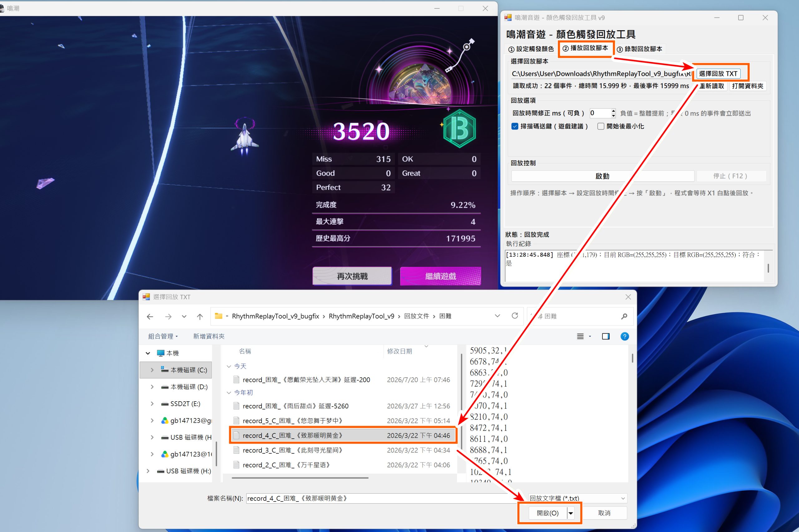Switch to 設定觸發顏色 tab
This screenshot has height=532, width=799.
coord(531,49)
